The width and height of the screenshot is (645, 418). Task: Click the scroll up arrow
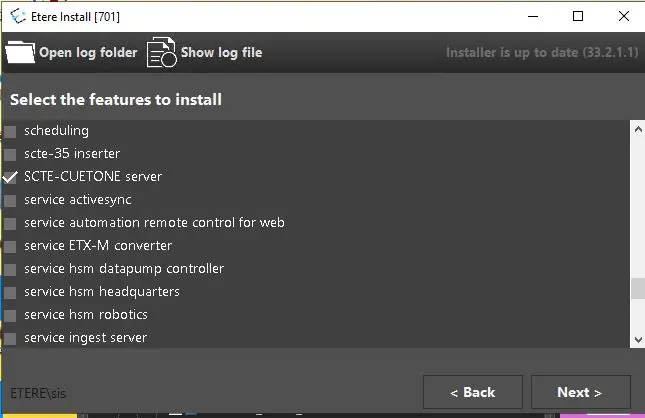pos(637,129)
